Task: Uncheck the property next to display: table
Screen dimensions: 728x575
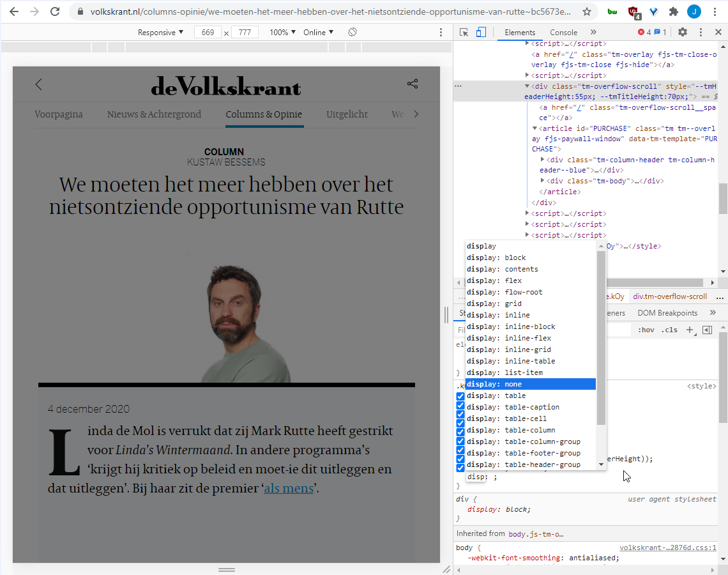Action: click(460, 396)
